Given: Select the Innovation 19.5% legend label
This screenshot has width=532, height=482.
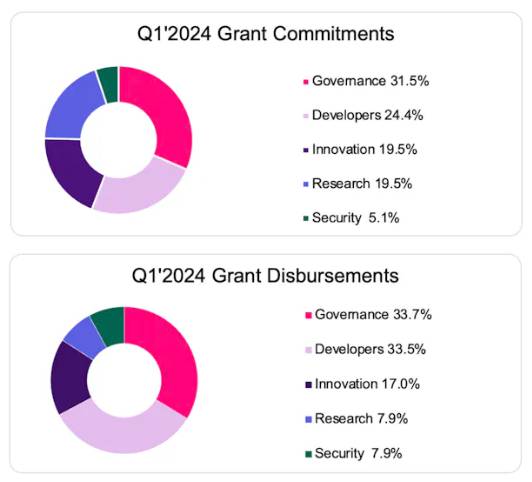Looking at the screenshot, I should [364, 149].
